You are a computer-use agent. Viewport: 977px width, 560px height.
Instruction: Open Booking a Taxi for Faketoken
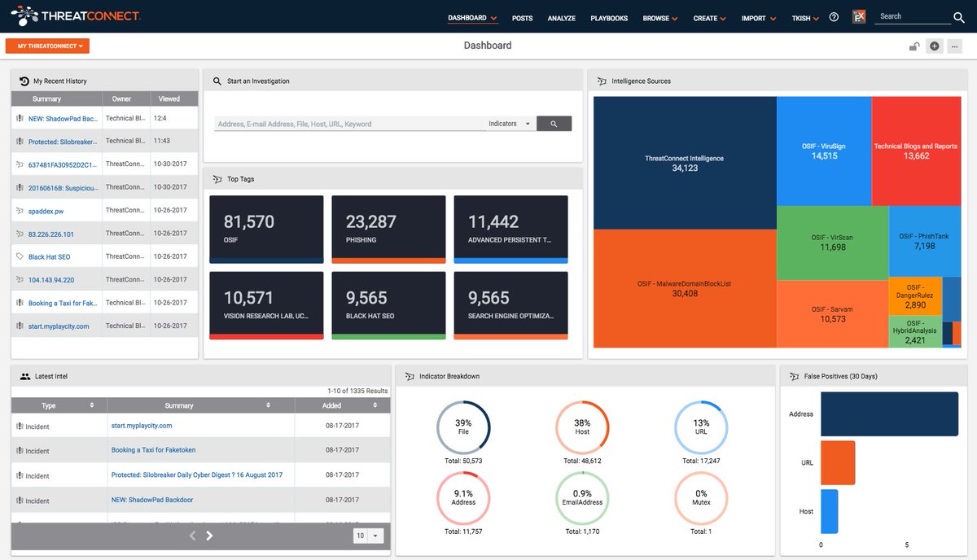tap(153, 449)
